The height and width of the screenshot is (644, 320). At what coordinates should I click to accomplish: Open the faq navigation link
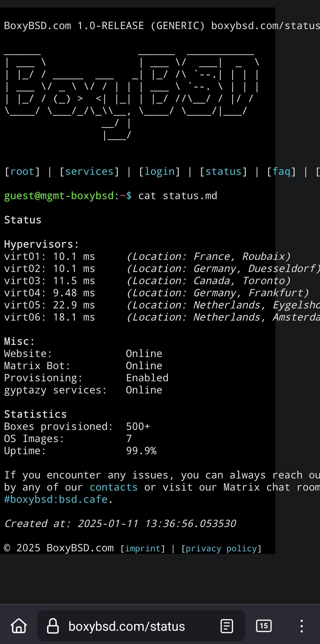tap(281, 172)
